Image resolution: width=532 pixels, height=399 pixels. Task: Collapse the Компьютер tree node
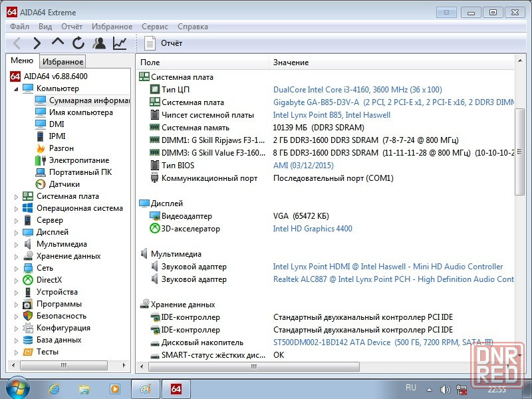16,89
